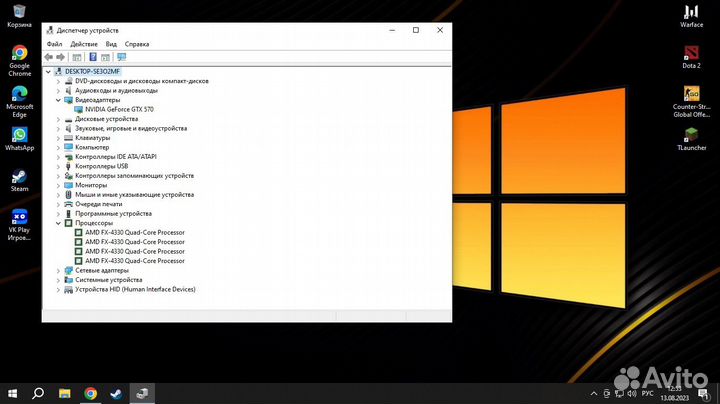Click the Back arrow in Device Manager toolbar

coord(49,57)
